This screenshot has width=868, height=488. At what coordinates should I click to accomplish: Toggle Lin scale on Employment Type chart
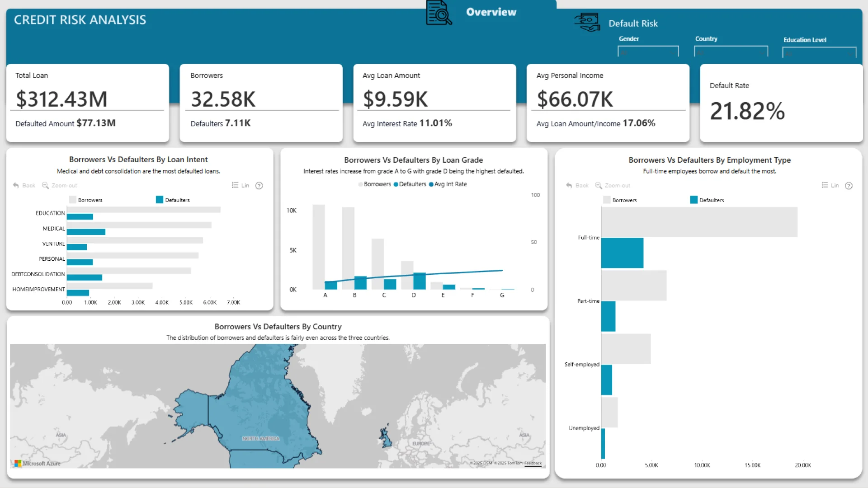click(825, 185)
